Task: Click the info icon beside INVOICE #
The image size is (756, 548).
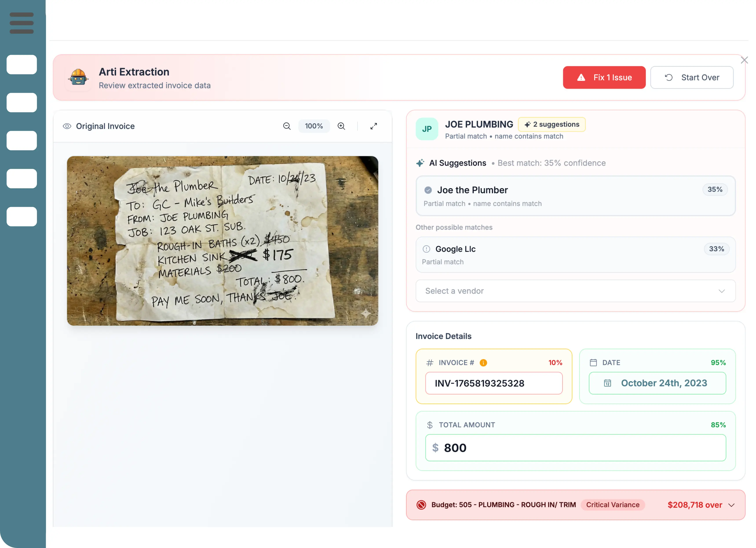Action: click(483, 363)
